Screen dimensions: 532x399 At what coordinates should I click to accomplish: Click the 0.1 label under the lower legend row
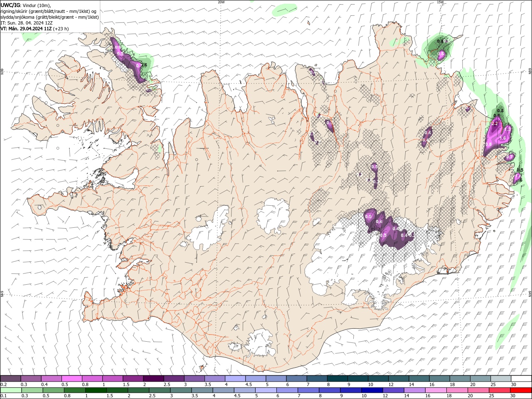[x=4, y=396]
